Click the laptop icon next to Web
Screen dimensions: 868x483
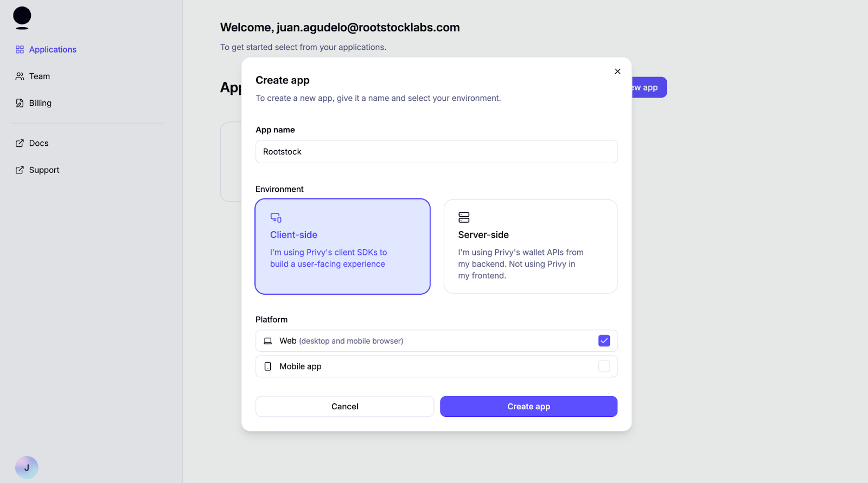click(268, 340)
